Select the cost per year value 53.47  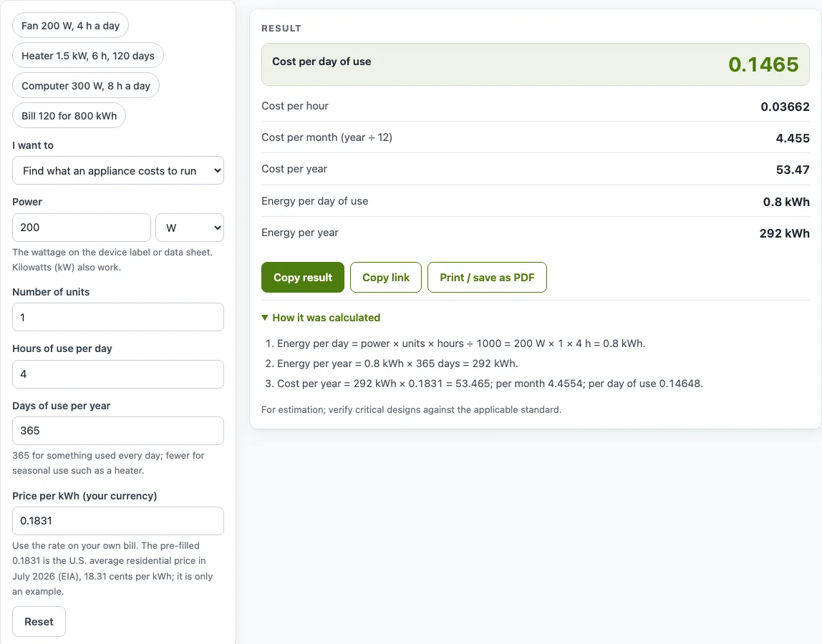793,170
